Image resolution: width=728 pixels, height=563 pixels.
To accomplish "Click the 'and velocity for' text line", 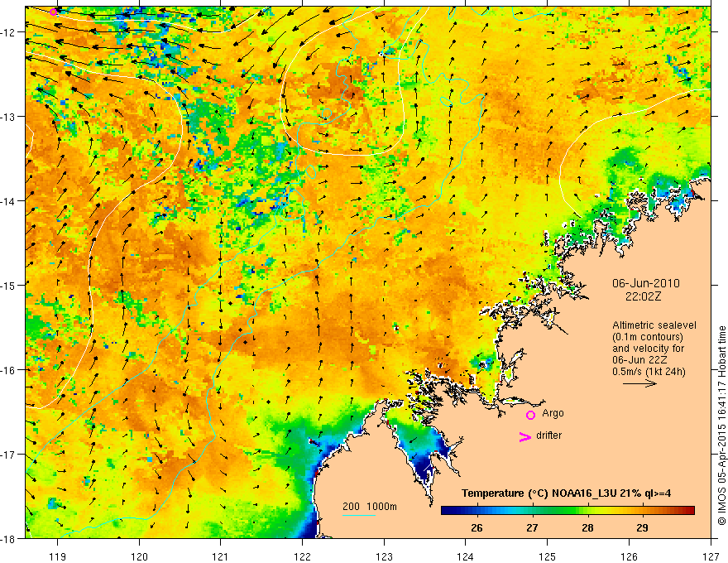I will 648,349.
